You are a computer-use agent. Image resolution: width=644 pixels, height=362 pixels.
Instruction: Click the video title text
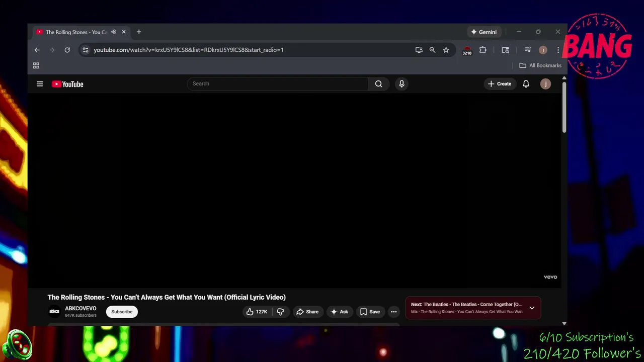(x=167, y=297)
